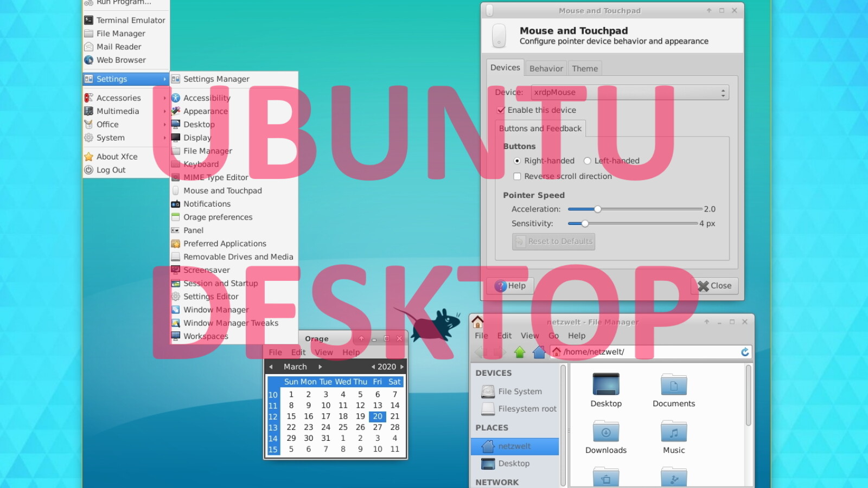This screenshot has width=868, height=488.
Task: Switch to the Behavior tab
Action: pyautogui.click(x=546, y=68)
